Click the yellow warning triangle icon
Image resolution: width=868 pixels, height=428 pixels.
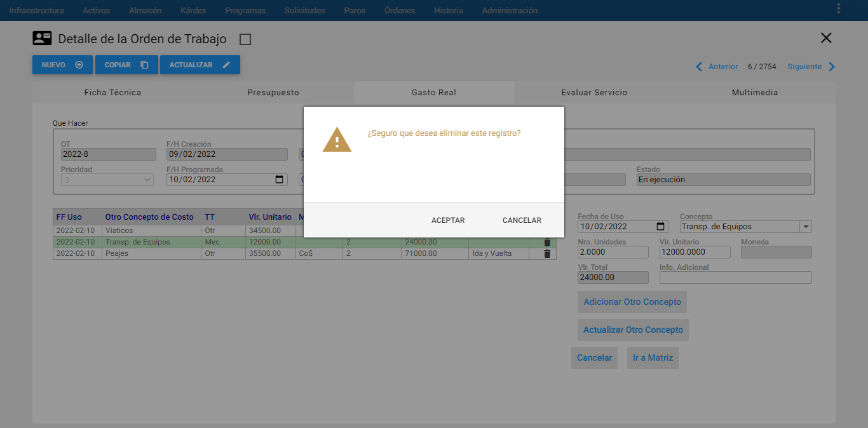tap(337, 139)
